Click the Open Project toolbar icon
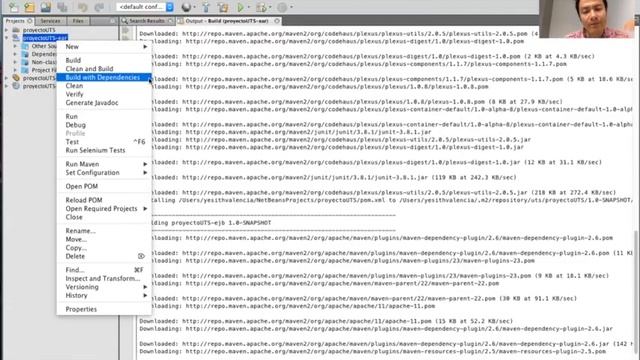Viewport: 640px width, 360px height. (x=46, y=7)
